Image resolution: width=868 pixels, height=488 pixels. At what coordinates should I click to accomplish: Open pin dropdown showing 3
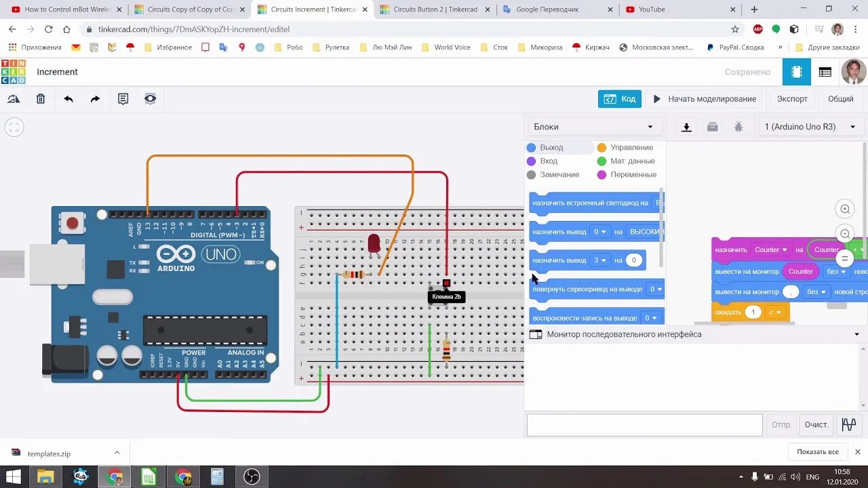coord(600,260)
